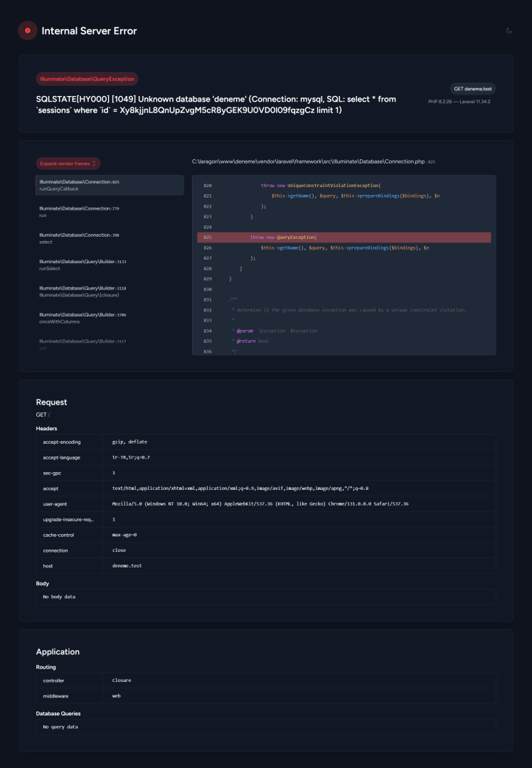This screenshot has height=768, width=532.
Task: Click the accept-encoding header value
Action: tap(130, 442)
